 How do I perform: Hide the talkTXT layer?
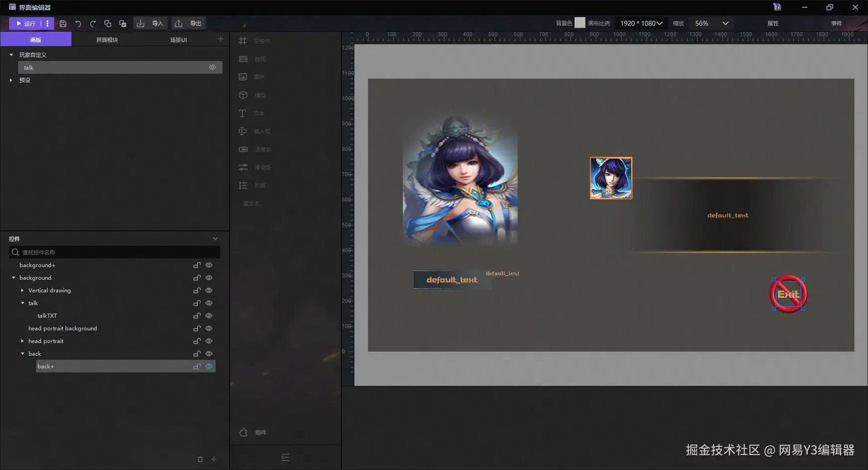[209, 316]
